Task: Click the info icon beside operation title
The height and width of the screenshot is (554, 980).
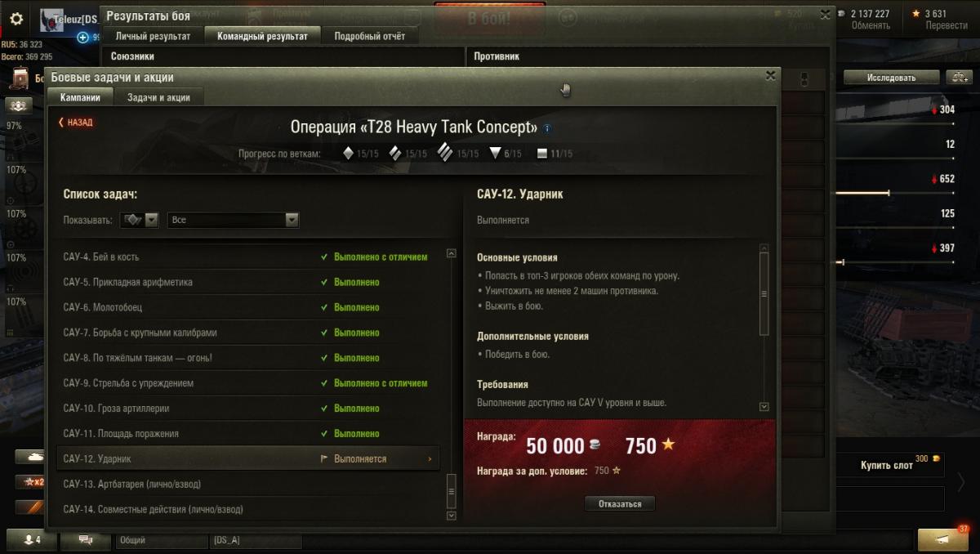Action: pyautogui.click(x=547, y=128)
